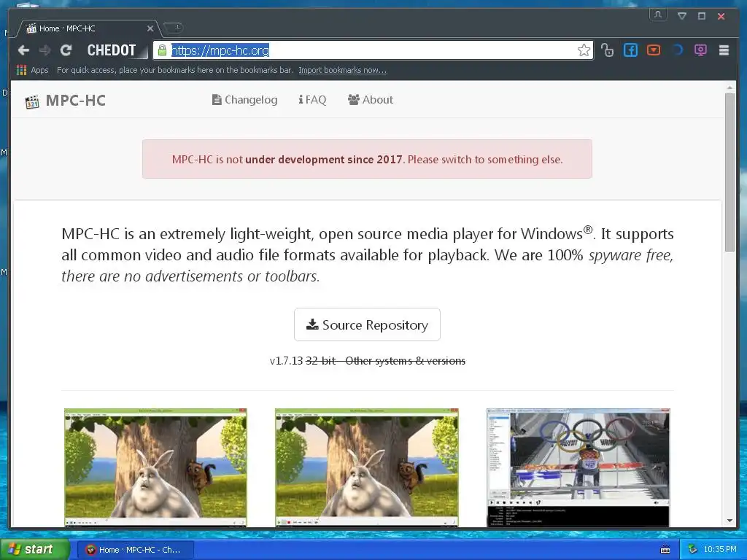This screenshot has height=560, width=747.
Task: Open the Windows start menu
Action: coord(34,549)
